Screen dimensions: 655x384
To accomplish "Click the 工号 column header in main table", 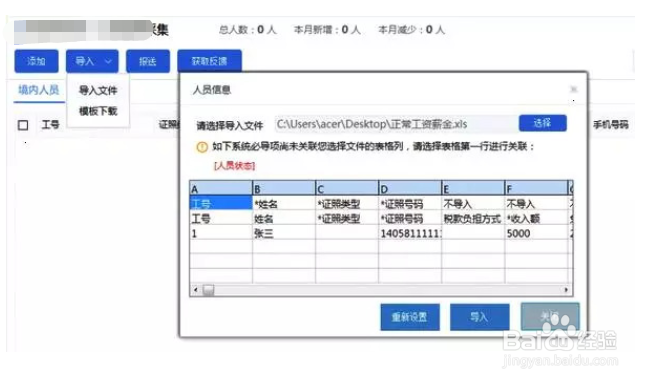I will click(51, 125).
